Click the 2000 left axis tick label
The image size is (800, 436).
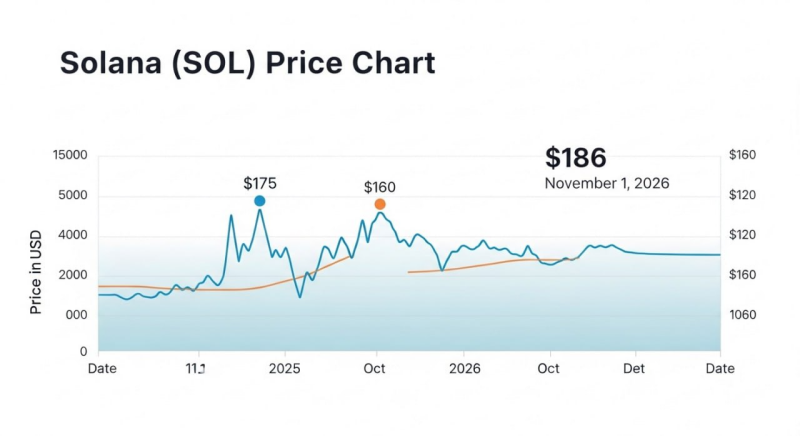tap(72, 275)
